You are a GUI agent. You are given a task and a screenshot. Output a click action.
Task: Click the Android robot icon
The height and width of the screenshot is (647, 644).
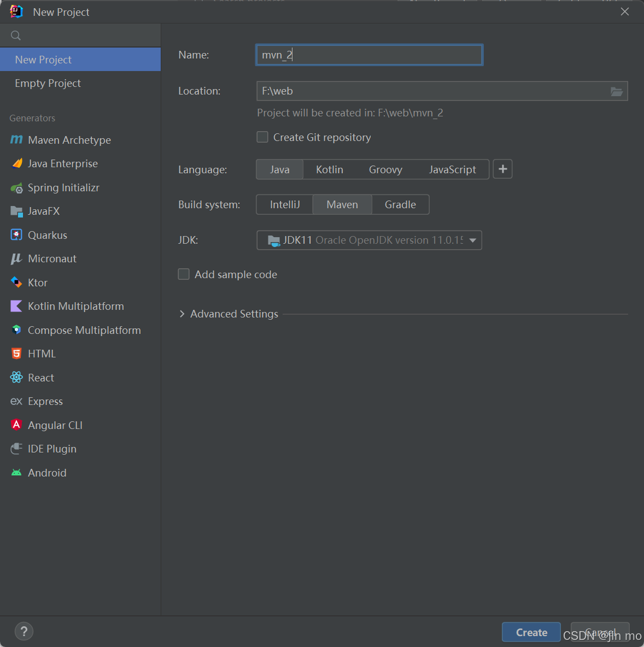pyautogui.click(x=16, y=473)
